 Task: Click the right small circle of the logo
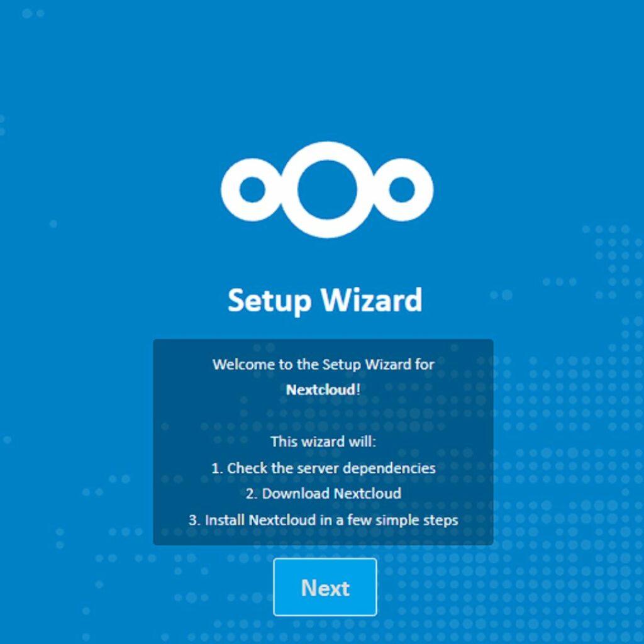(402, 190)
